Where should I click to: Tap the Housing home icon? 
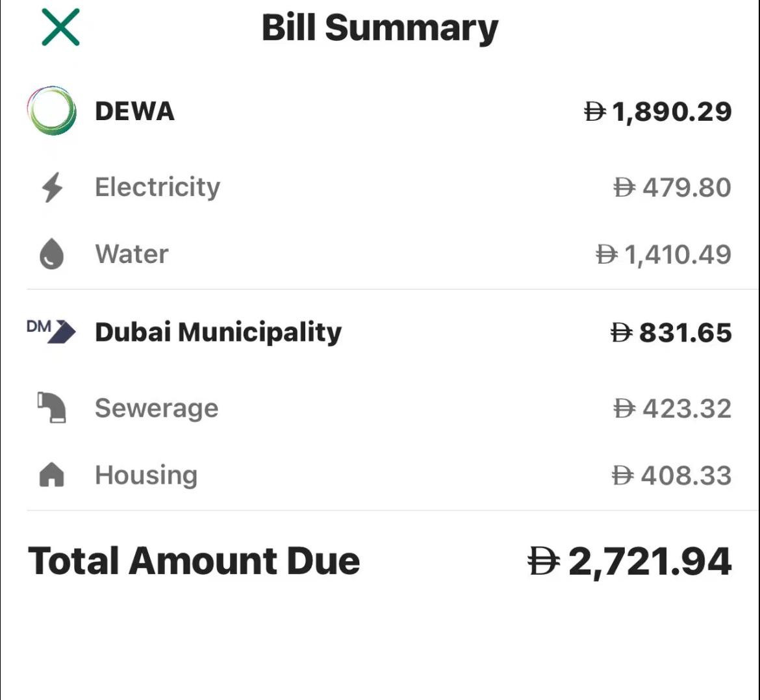pos(51,474)
